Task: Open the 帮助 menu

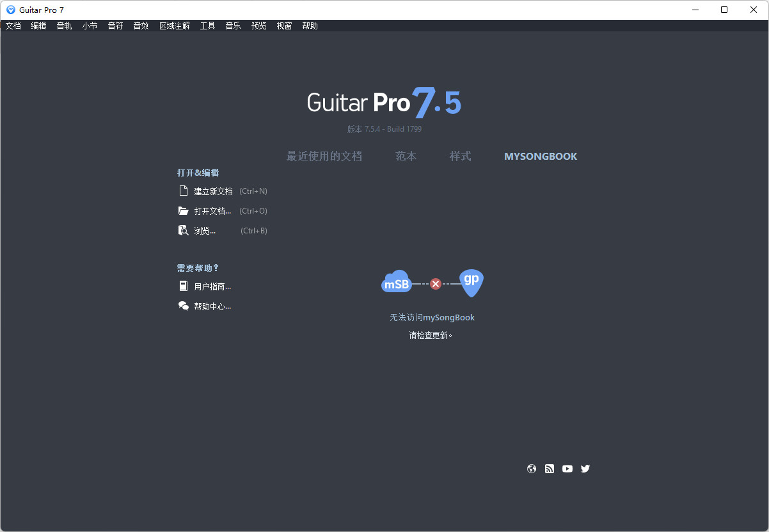Action: 310,26
